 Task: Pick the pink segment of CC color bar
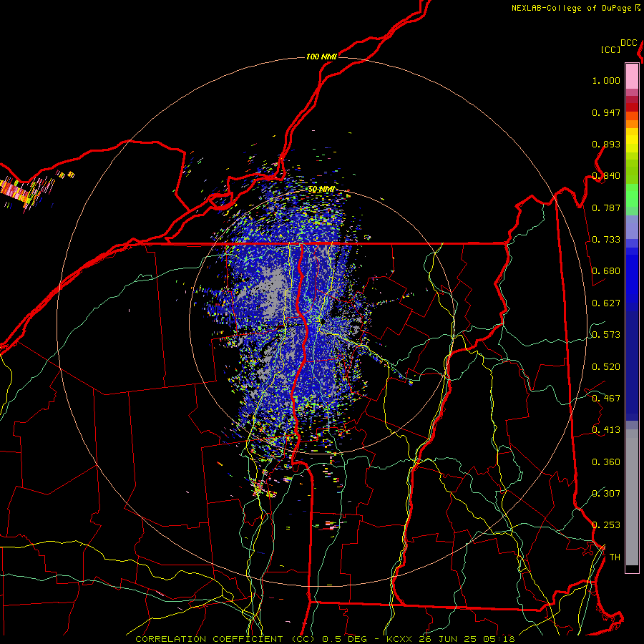(632, 76)
